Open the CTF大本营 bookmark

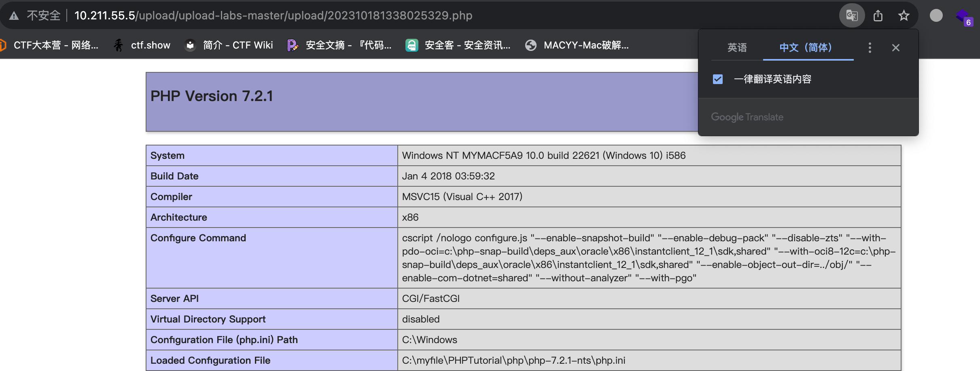[49, 45]
